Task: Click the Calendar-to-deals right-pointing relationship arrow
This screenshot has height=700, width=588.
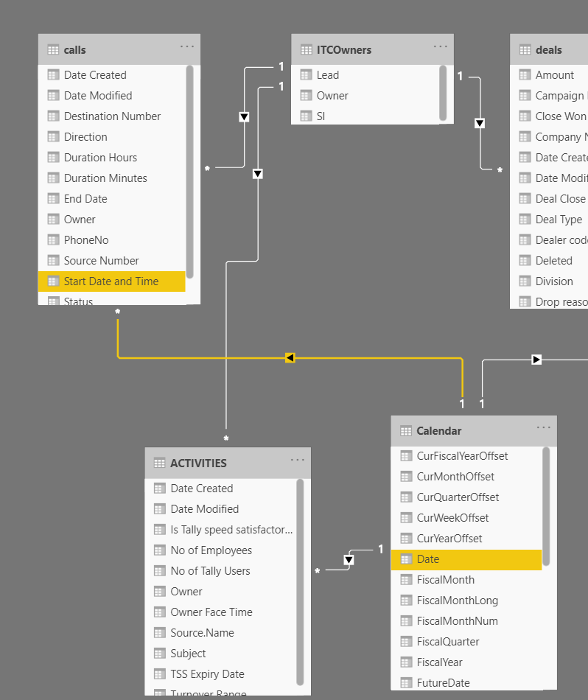Action: tap(536, 360)
